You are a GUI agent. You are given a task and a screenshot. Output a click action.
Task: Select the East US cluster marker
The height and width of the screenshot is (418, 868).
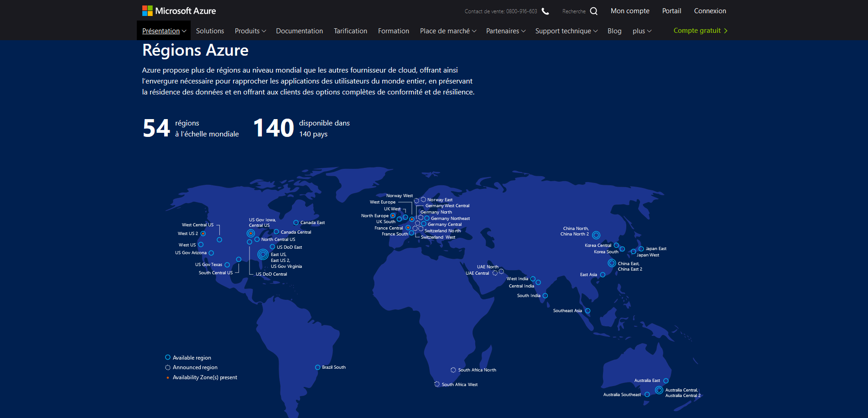(263, 254)
